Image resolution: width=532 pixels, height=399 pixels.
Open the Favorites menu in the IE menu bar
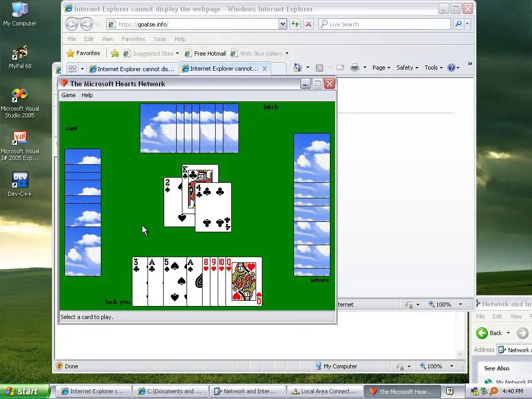pyautogui.click(x=134, y=39)
